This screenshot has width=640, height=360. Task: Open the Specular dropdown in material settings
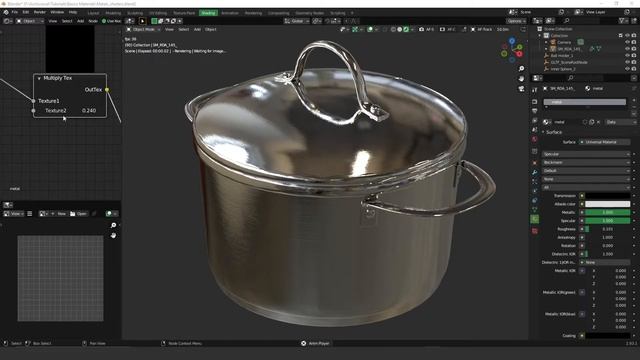[x=586, y=154]
